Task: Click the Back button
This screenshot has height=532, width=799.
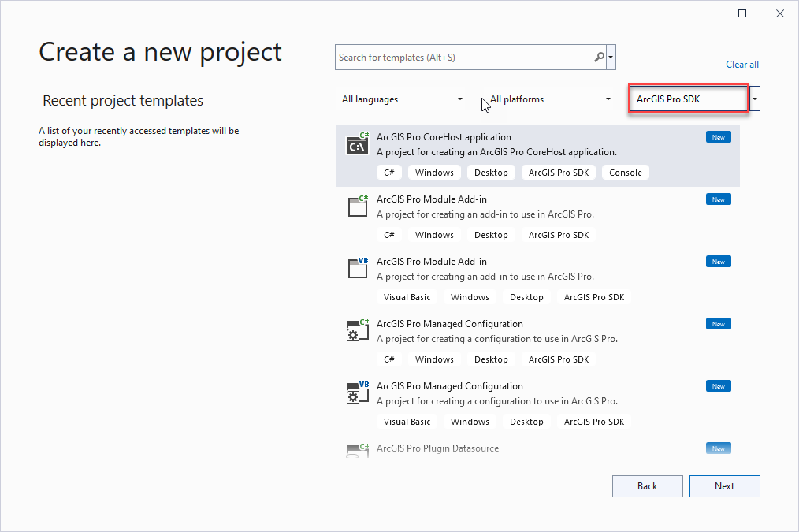Action: click(647, 485)
